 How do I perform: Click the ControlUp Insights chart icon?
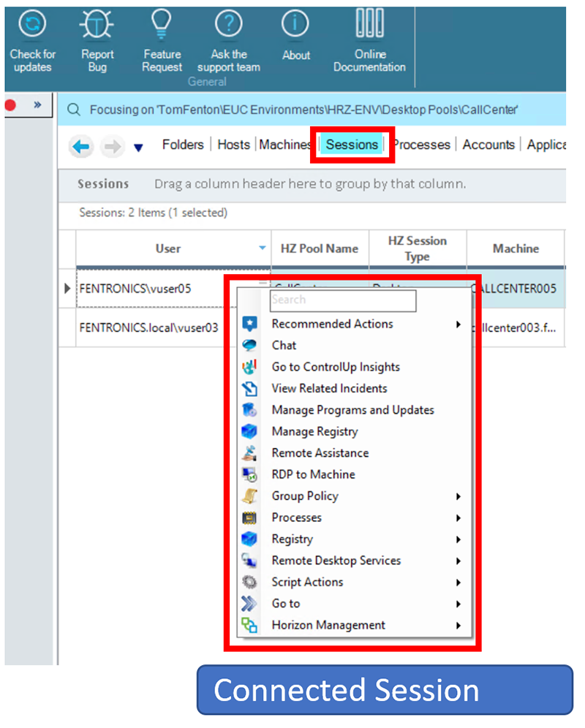point(249,367)
